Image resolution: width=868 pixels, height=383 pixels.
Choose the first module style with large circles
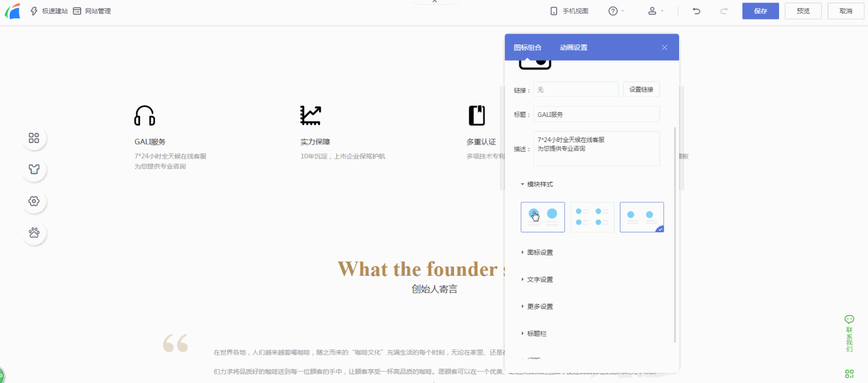pyautogui.click(x=543, y=217)
